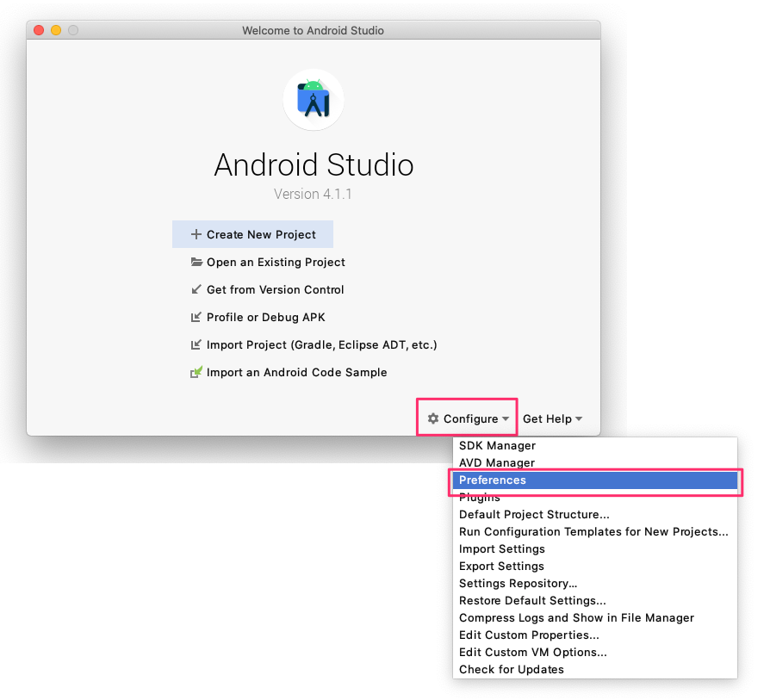Screen dimensions: 764x700
Task: Click the plus icon beside Create New Project
Action: (196, 234)
